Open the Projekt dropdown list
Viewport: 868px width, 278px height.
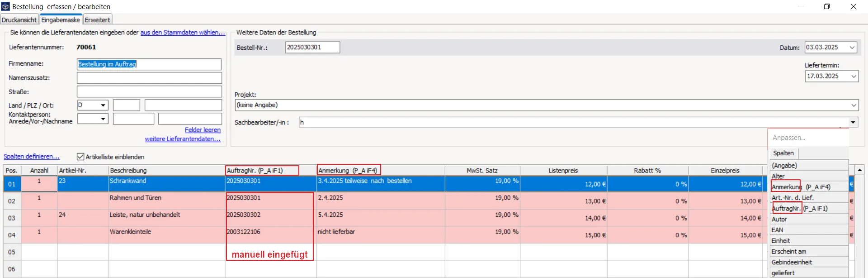854,105
